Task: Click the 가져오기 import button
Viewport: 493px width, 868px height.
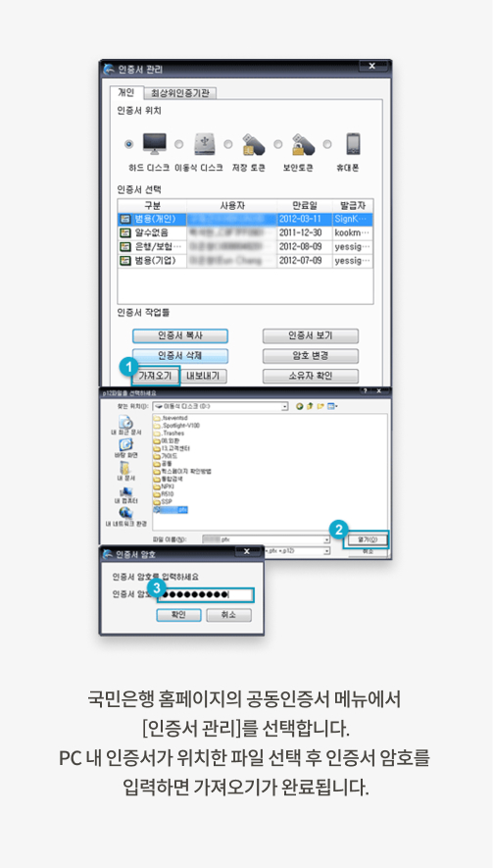Action: [x=156, y=376]
